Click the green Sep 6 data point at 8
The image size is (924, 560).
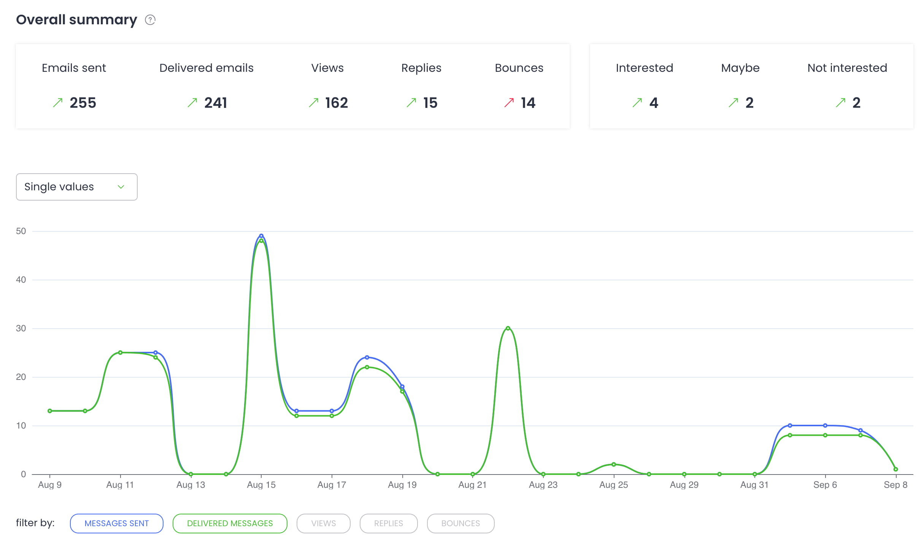825,435
